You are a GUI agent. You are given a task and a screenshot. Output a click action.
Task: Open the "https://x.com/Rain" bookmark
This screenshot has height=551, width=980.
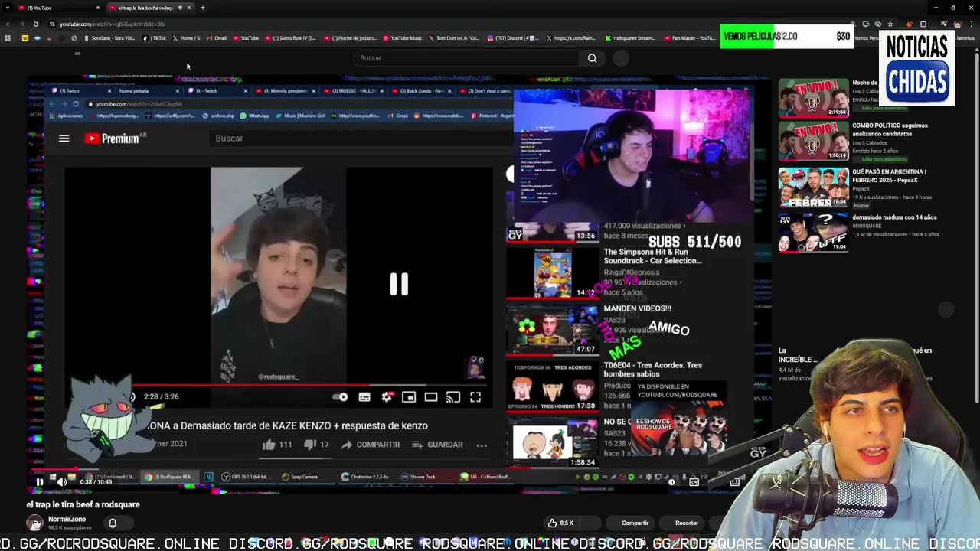(x=571, y=37)
